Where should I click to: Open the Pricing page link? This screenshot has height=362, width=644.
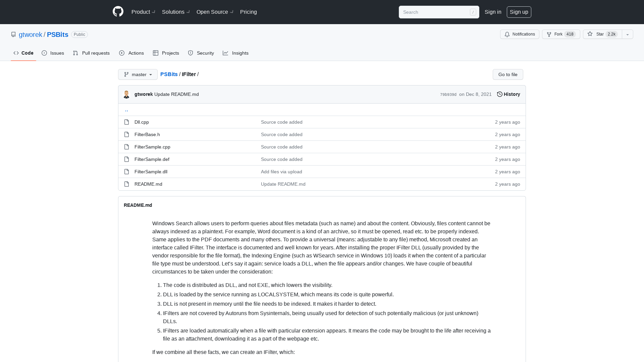[x=249, y=12]
